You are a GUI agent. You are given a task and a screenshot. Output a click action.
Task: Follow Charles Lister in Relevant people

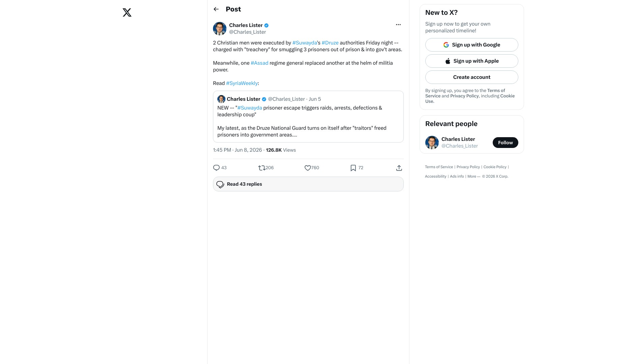tap(505, 143)
